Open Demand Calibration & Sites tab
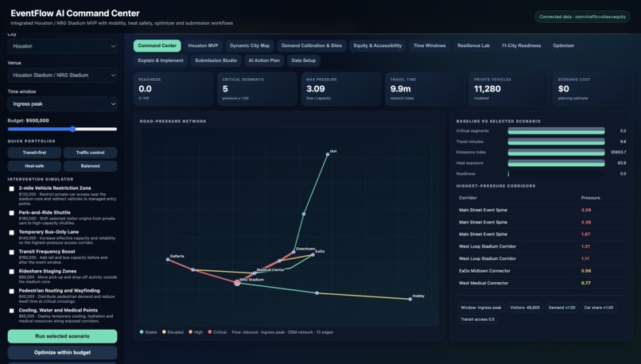 click(312, 46)
